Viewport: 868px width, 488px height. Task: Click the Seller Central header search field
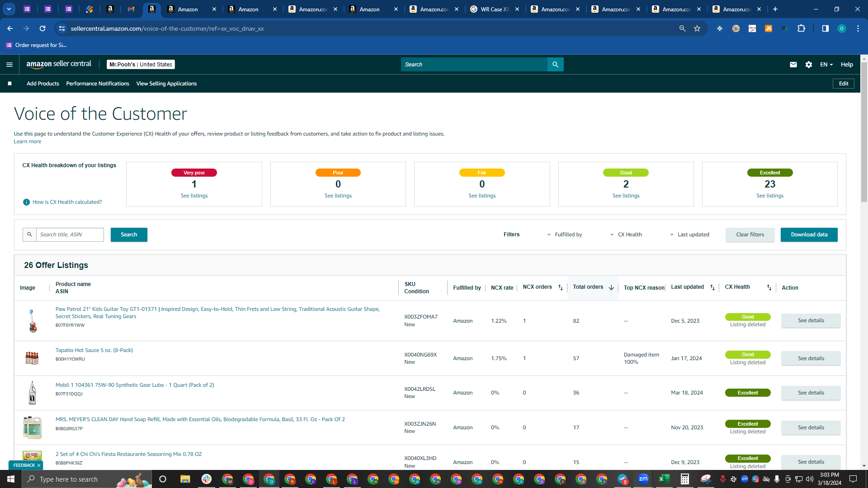coord(474,65)
